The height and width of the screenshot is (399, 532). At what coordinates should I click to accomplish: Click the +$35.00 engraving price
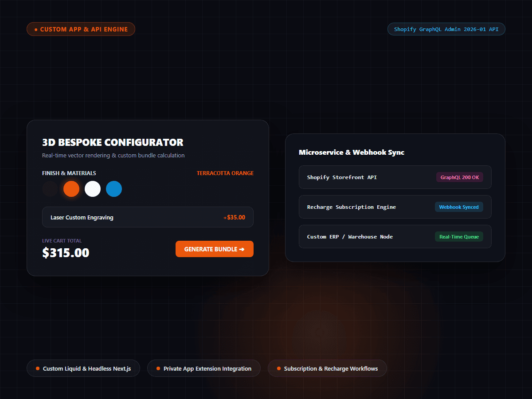click(235, 218)
